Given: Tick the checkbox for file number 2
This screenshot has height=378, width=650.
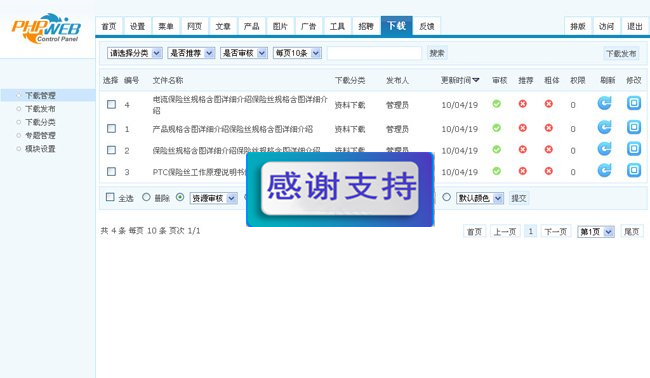Looking at the screenshot, I should (112, 150).
